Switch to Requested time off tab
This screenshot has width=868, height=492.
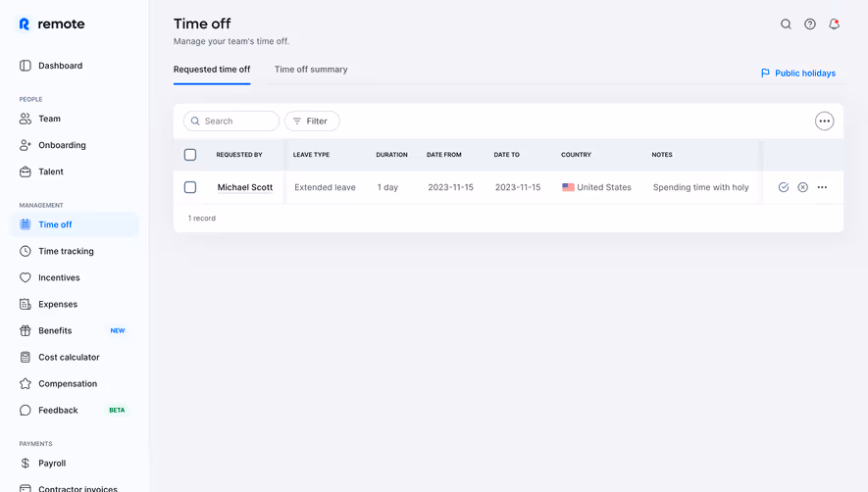coord(212,70)
